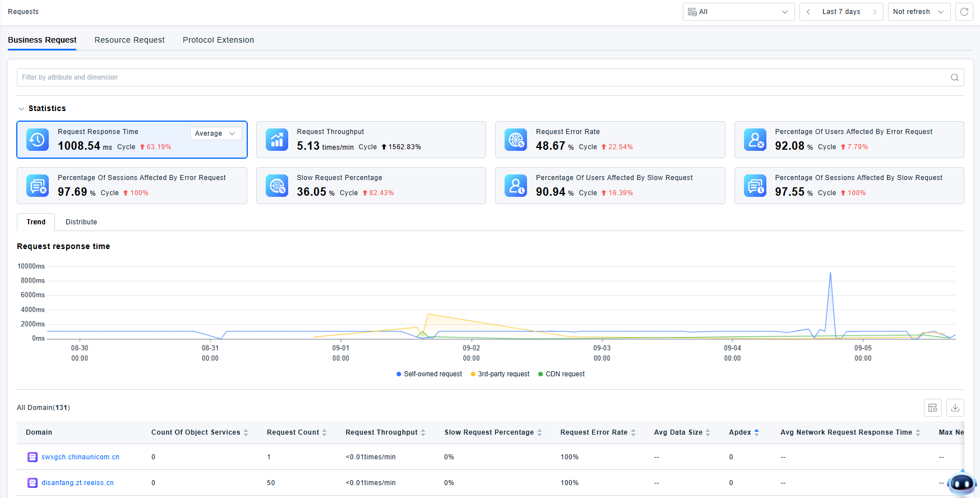Click the search icon in filter bar
Viewport: 980px width, 498px height.
click(954, 77)
